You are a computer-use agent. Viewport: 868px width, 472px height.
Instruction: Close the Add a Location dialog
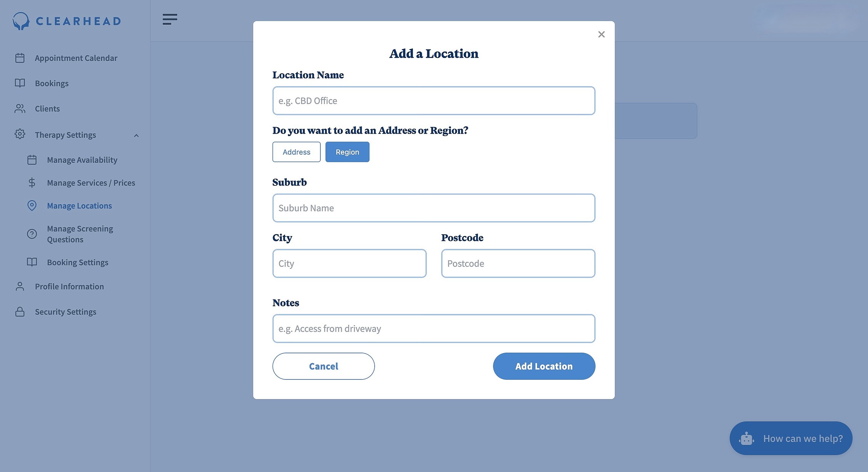pos(601,34)
